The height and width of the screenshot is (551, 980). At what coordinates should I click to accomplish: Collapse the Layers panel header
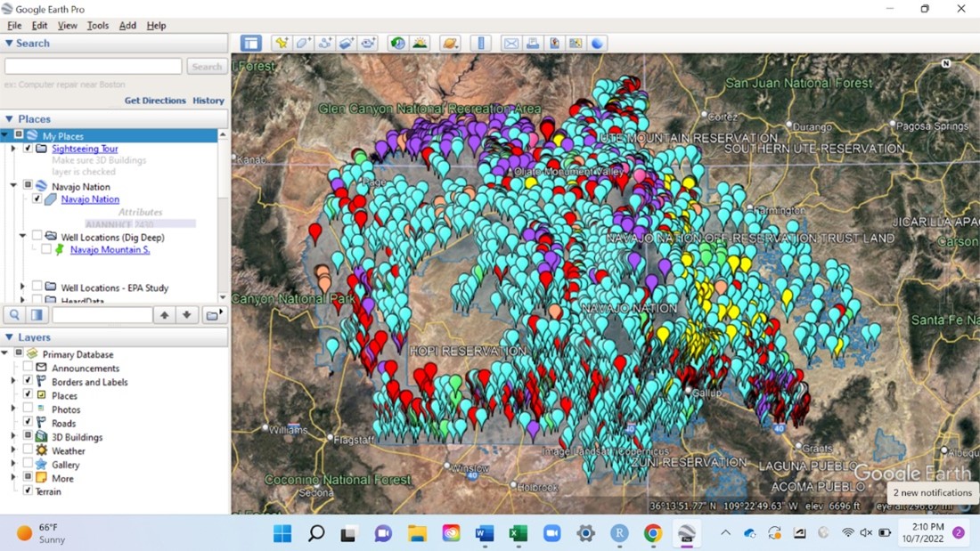click(x=9, y=337)
